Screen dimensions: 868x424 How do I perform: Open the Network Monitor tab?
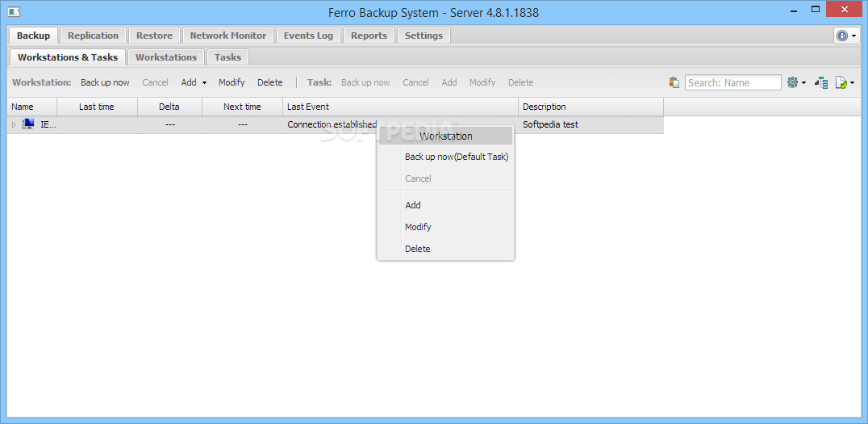coord(228,36)
